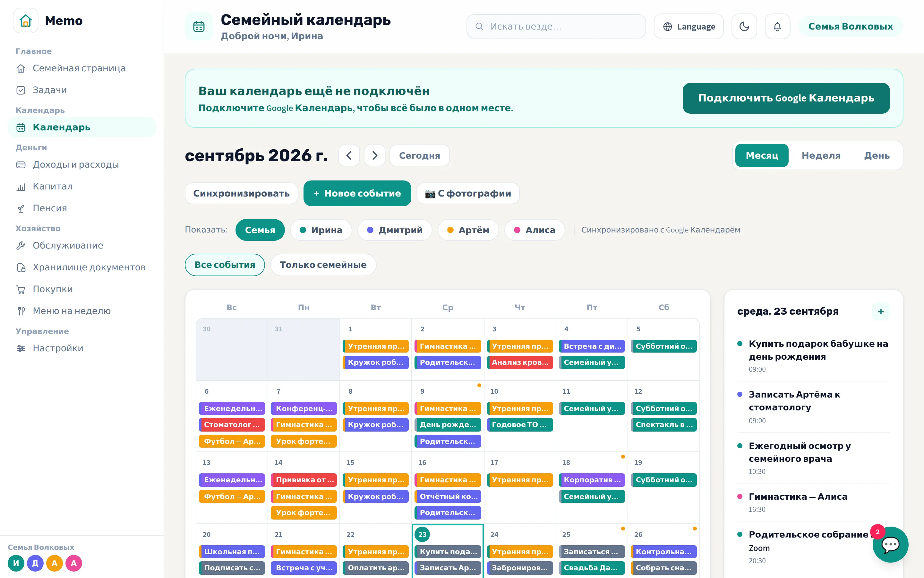Select the Семья filter chip
This screenshot has height=578, width=924.
pyautogui.click(x=260, y=230)
